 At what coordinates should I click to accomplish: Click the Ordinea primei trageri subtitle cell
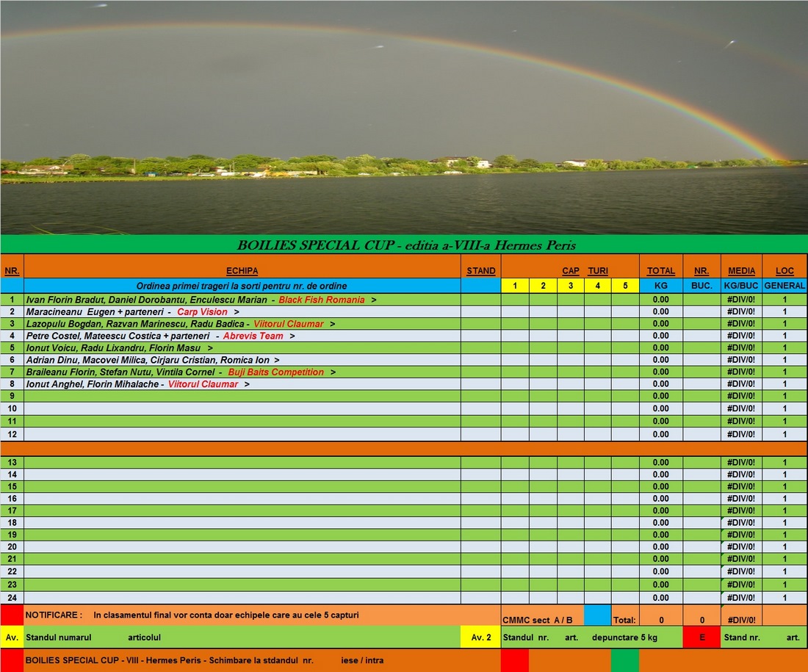click(242, 286)
